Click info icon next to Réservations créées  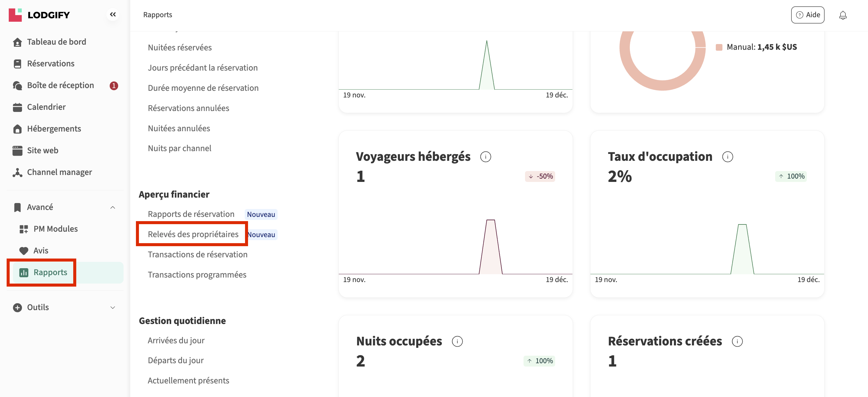click(x=737, y=341)
